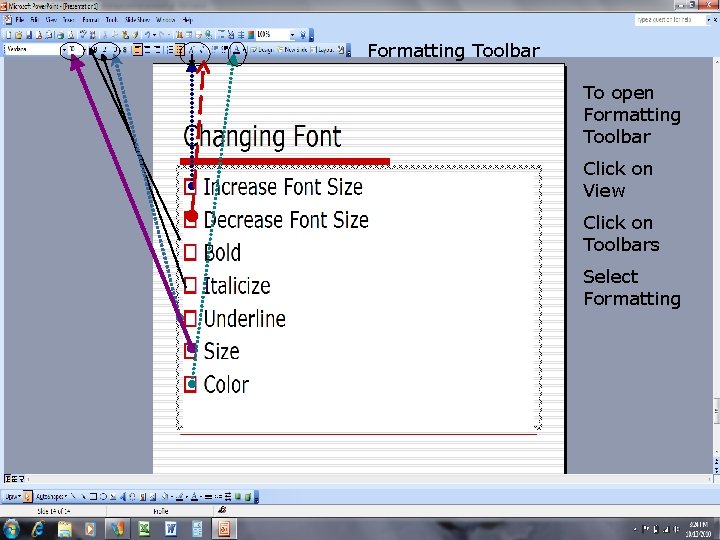The height and width of the screenshot is (540, 720).
Task: Click the Insert Table icon
Action: pyautogui.click(x=189, y=35)
